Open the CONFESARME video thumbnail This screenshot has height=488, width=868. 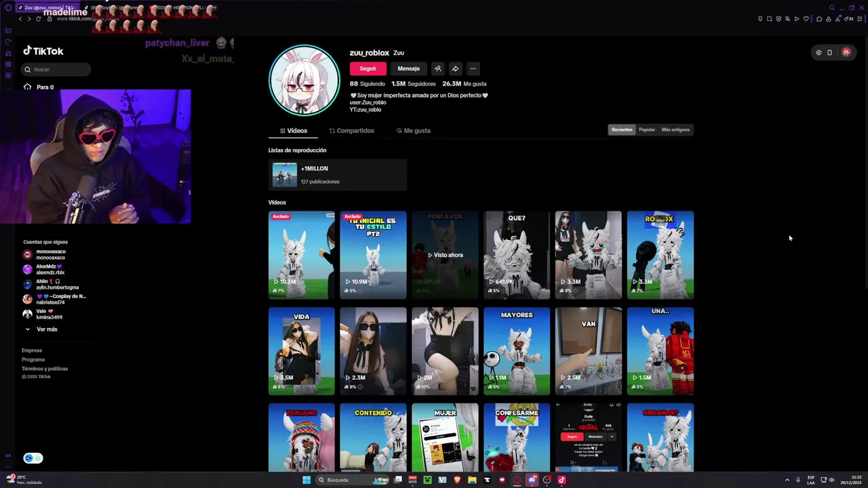[x=517, y=437]
